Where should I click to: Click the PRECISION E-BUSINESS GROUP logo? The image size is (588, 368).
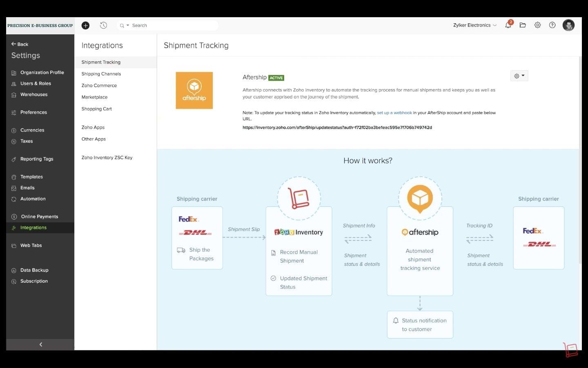click(x=40, y=25)
